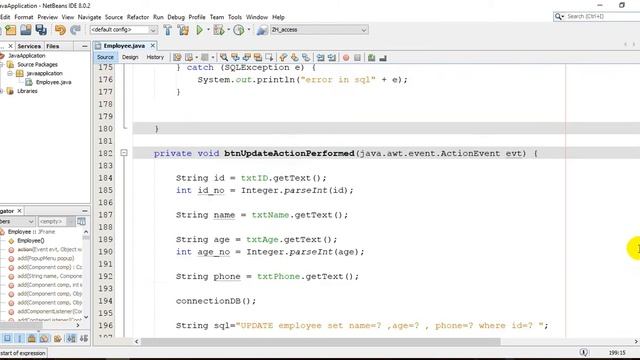640x360 pixels.
Task: Select Employee.java in Projects tree
Action: coord(53,82)
